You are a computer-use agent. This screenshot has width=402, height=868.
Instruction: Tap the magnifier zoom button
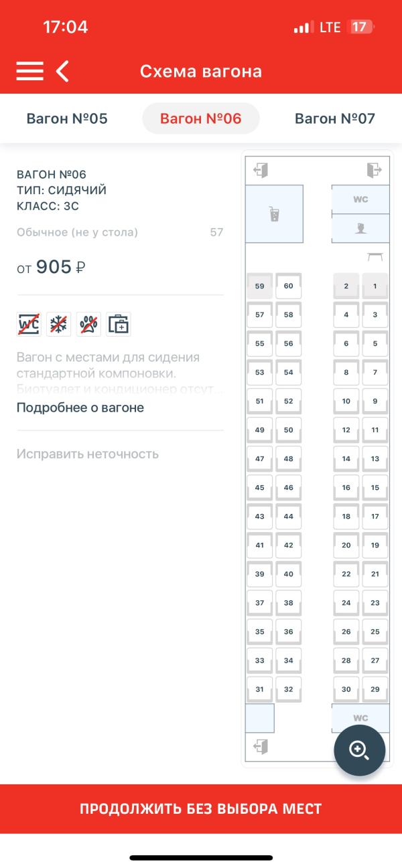(359, 750)
